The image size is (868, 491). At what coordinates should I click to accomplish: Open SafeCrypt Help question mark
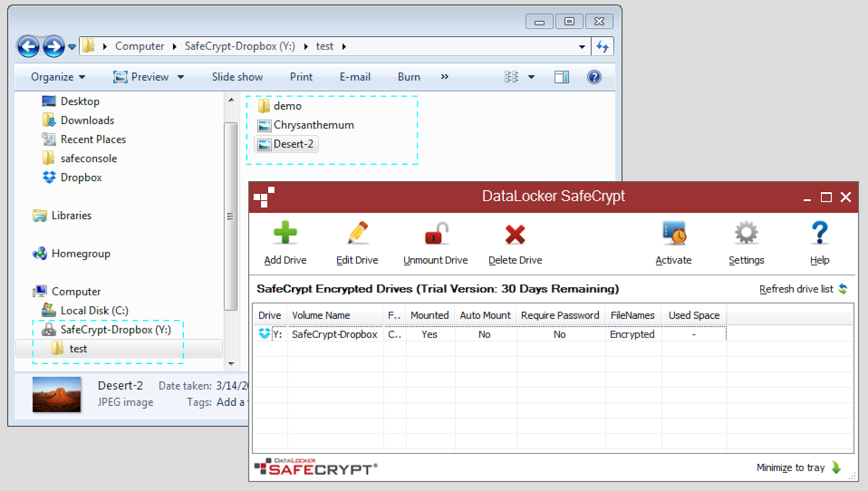coord(820,233)
